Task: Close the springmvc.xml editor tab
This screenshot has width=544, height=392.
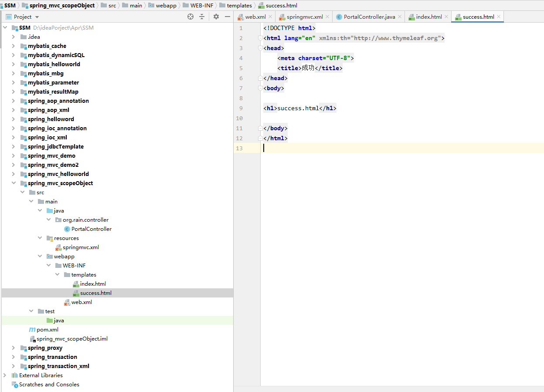Action: (x=327, y=17)
